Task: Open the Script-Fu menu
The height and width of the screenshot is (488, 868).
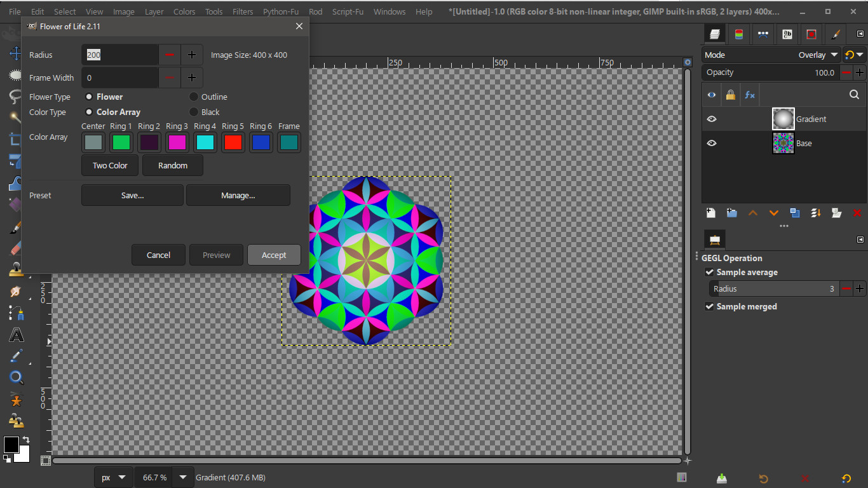Action: (x=348, y=11)
